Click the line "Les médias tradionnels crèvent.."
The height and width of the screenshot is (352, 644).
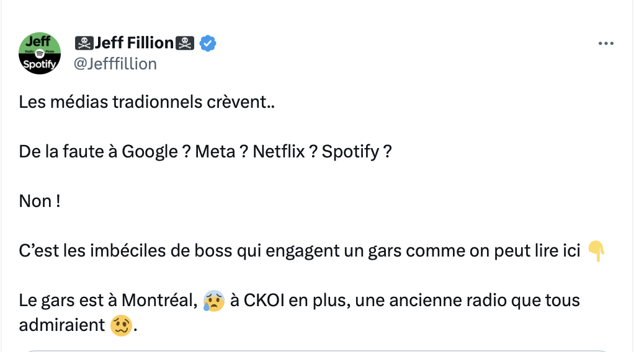coord(147,102)
